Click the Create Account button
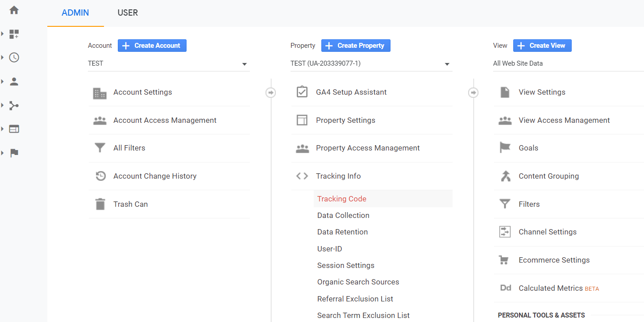 point(152,46)
